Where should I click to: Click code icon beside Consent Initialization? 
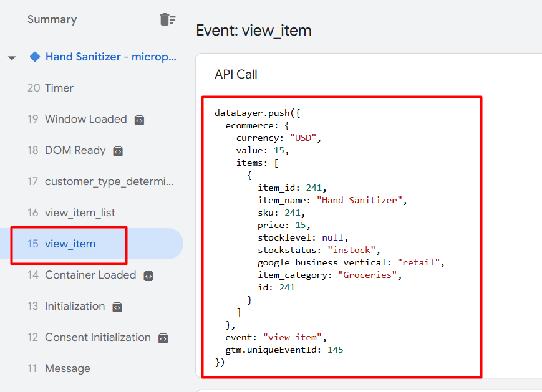(x=163, y=338)
